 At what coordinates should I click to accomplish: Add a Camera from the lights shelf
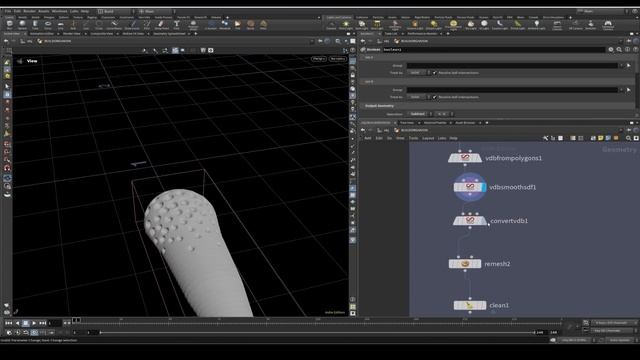coord(331,25)
